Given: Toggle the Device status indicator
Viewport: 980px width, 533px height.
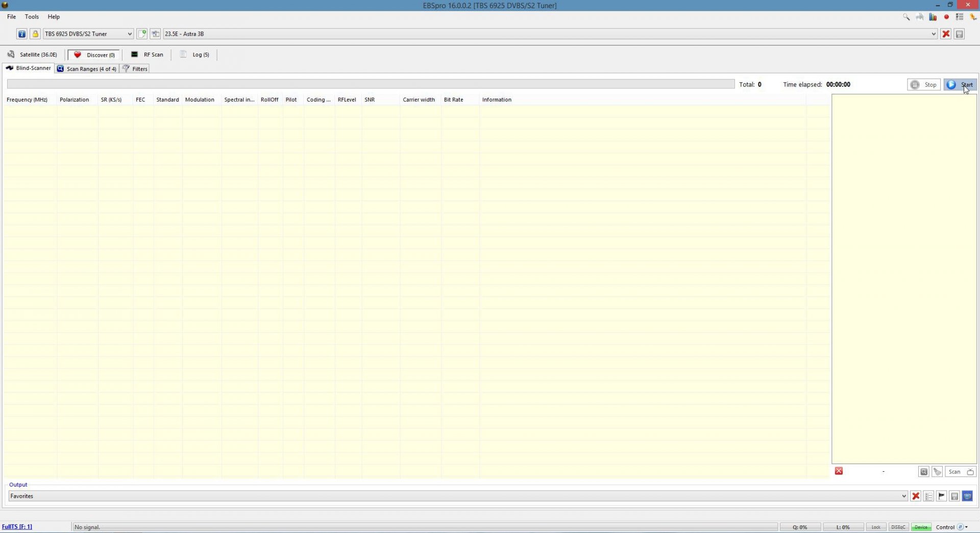Looking at the screenshot, I should 921,527.
